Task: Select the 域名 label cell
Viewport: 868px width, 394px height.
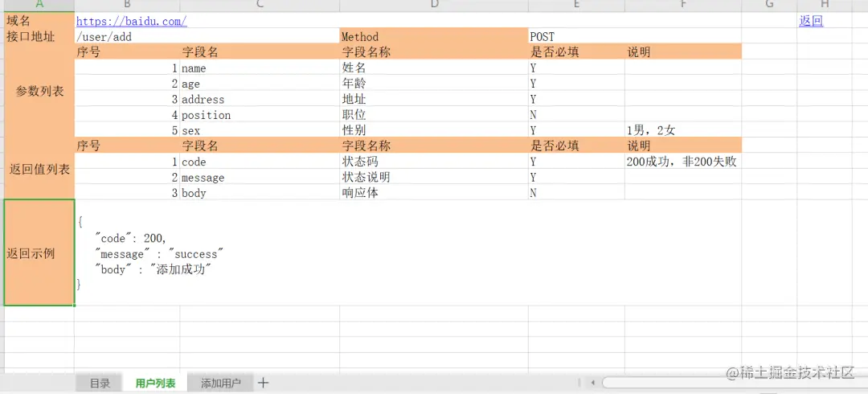Action: click(39, 21)
